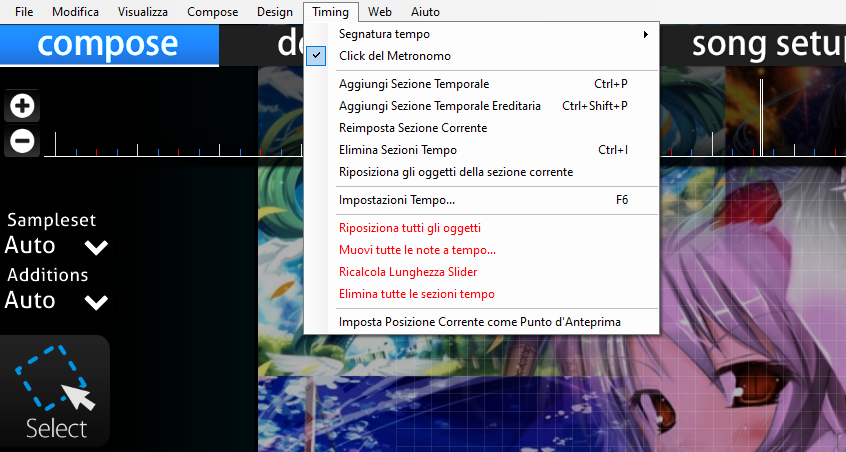846x452 pixels.
Task: Open the File menu
Action: coord(24,11)
